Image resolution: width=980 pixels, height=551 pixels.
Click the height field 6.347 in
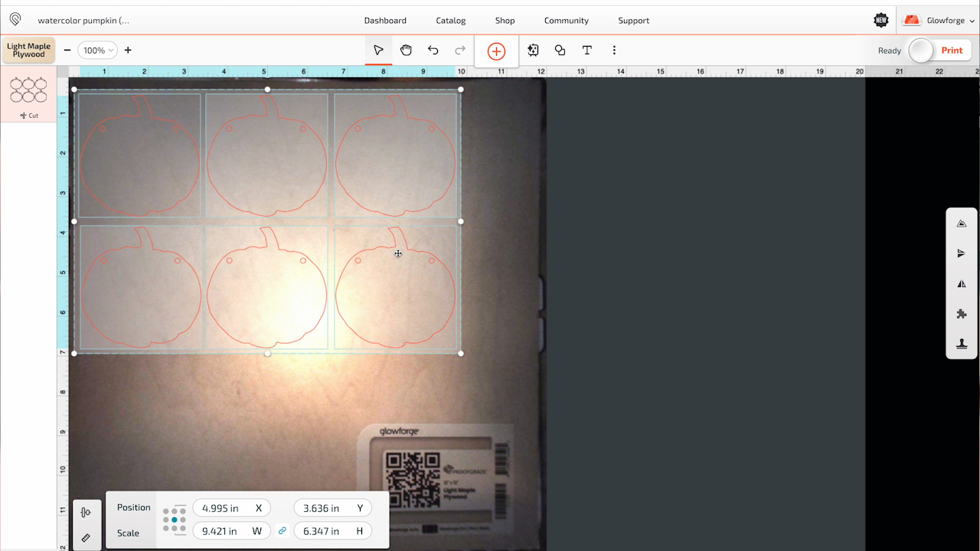333,531
